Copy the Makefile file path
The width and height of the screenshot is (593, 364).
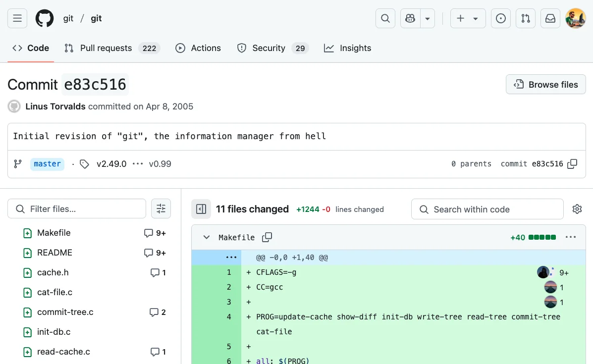[267, 237]
